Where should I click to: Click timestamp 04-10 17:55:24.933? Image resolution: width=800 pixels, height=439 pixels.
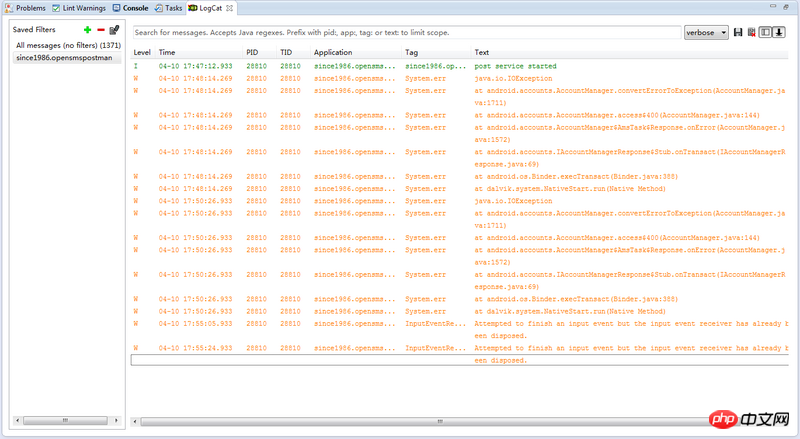[x=195, y=348]
